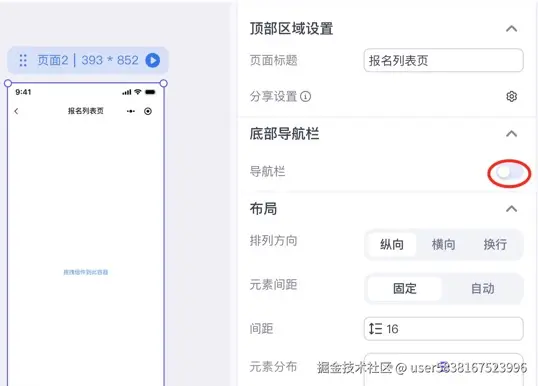The height and width of the screenshot is (386, 538).
Task: Click the 页面2 label in page header
Action: (x=52, y=60)
